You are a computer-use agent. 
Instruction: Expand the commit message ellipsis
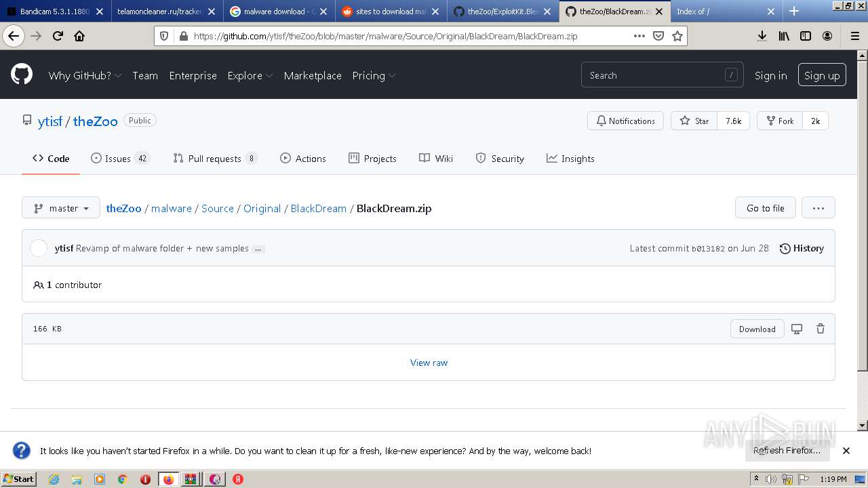tap(258, 249)
